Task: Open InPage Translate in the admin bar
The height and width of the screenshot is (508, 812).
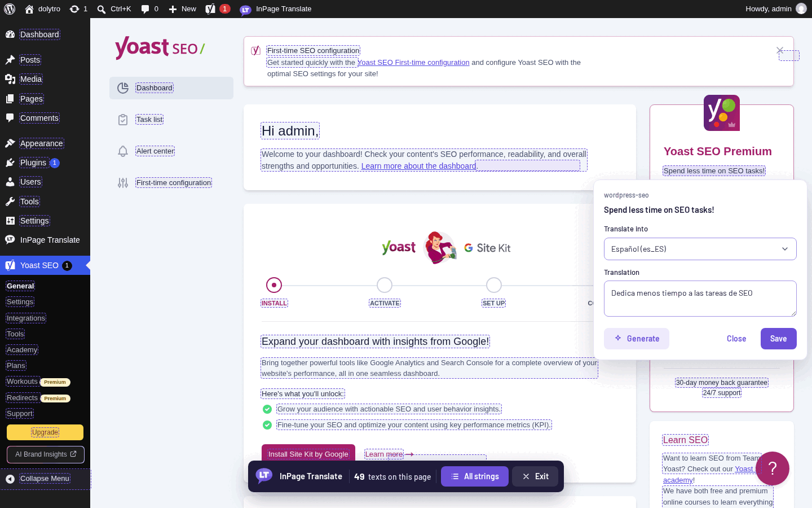Action: pos(276,9)
